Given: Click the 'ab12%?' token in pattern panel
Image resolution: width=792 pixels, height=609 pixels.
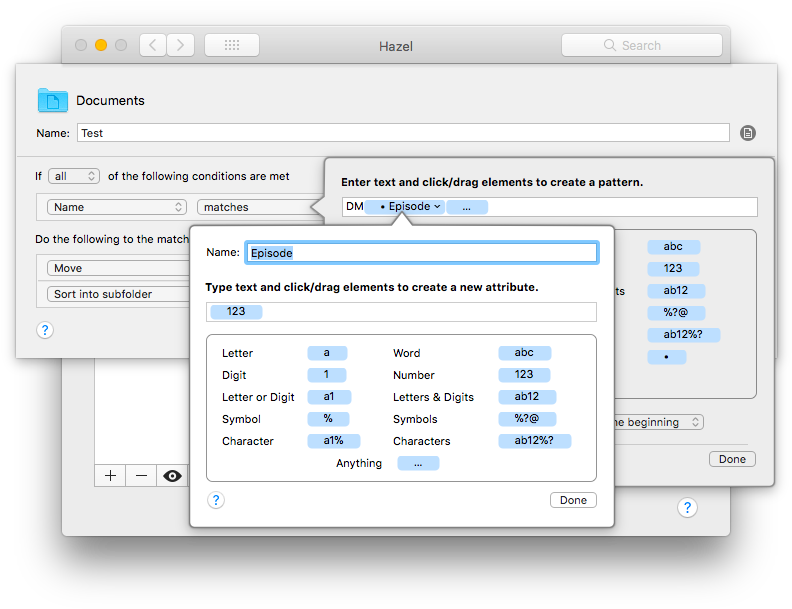Looking at the screenshot, I should coord(683,335).
